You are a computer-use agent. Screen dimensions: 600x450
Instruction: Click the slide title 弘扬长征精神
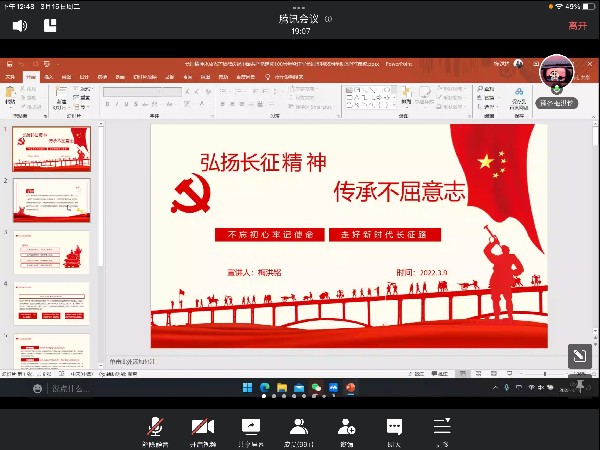263,162
